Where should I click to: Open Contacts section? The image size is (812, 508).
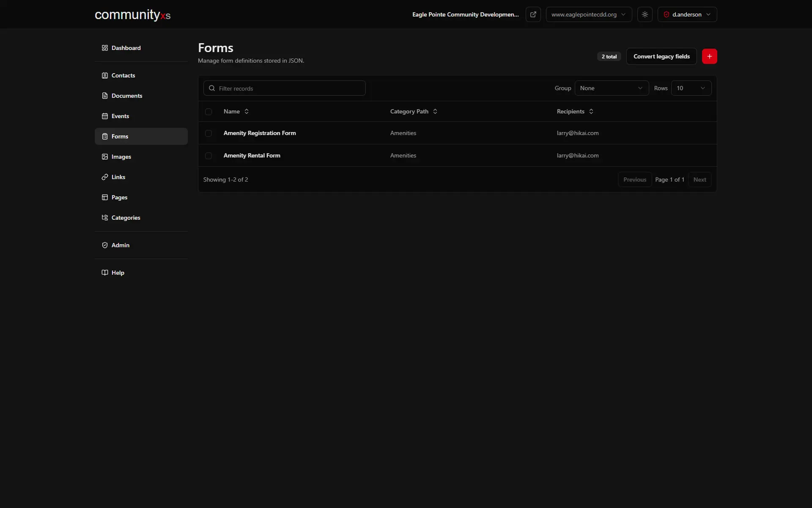pos(141,75)
